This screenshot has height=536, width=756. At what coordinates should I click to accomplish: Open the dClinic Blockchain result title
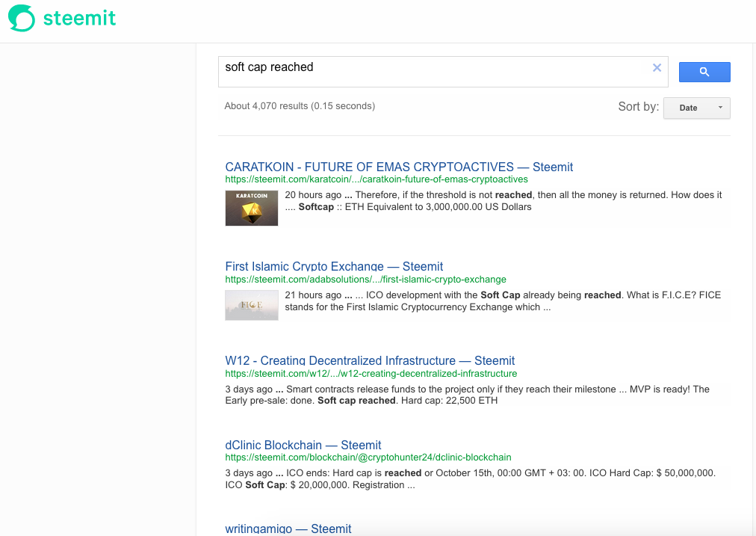pos(303,445)
